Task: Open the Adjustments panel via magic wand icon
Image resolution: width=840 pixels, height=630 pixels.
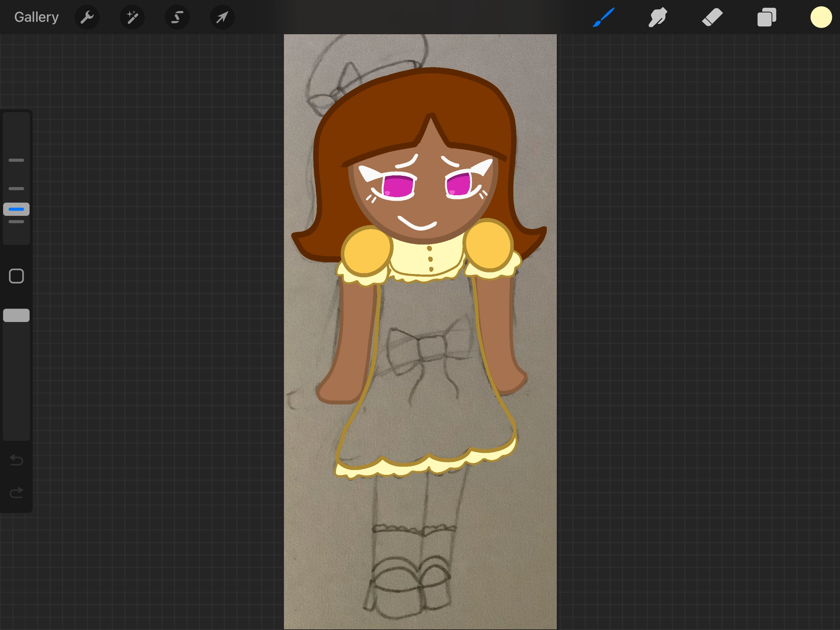Action: pyautogui.click(x=132, y=17)
